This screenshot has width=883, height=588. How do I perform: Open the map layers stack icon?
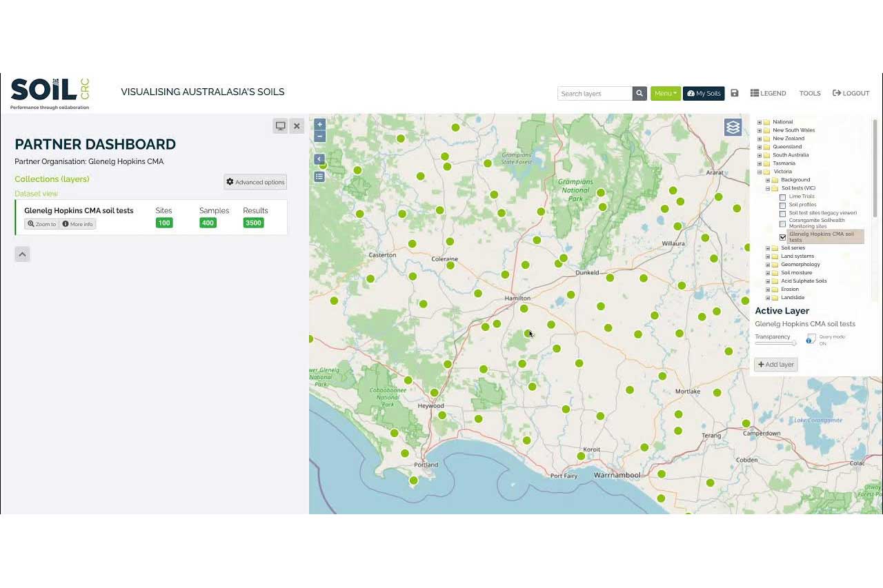[733, 127]
